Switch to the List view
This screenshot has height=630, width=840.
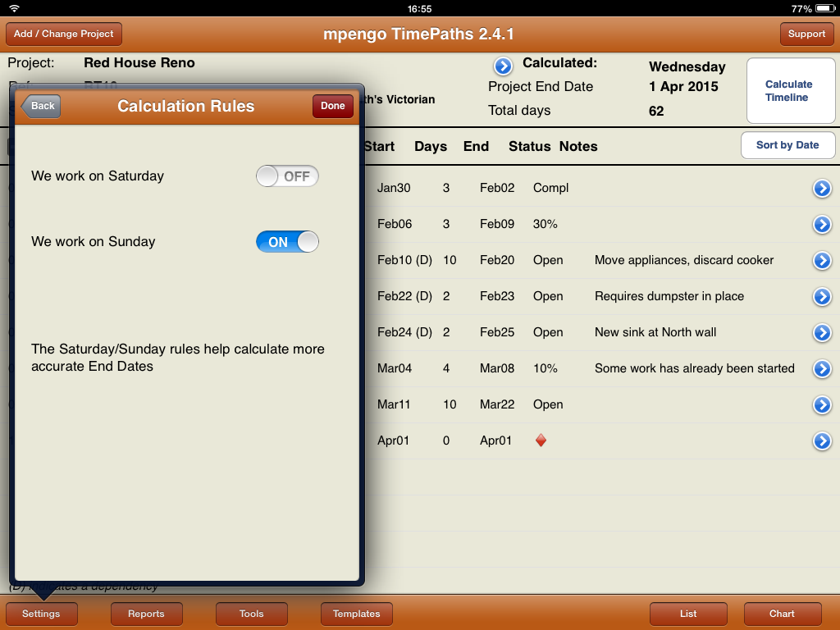pos(688,614)
